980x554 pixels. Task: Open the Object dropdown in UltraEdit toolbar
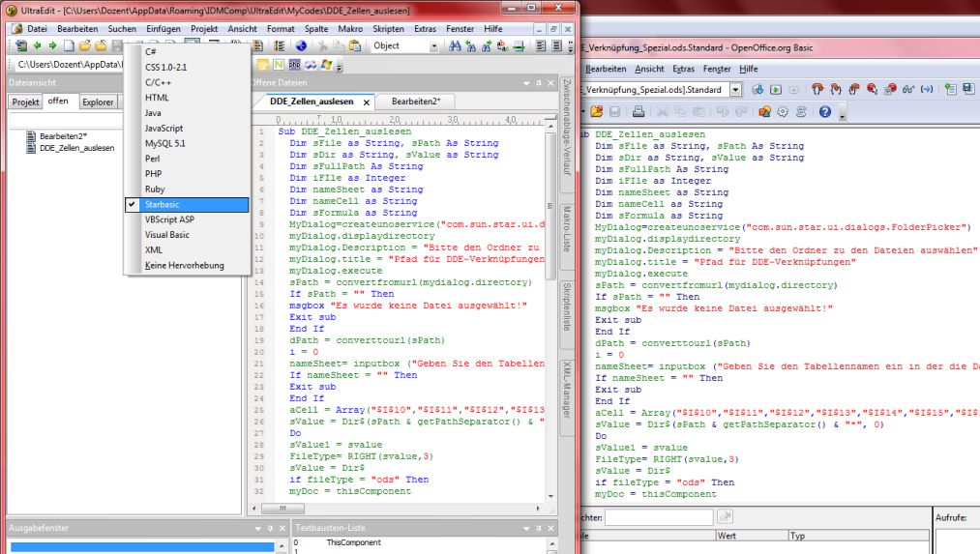pos(432,45)
